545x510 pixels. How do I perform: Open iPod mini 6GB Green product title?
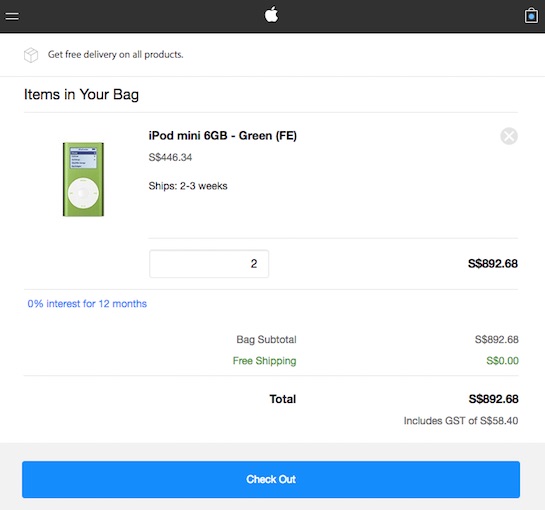tap(223, 135)
